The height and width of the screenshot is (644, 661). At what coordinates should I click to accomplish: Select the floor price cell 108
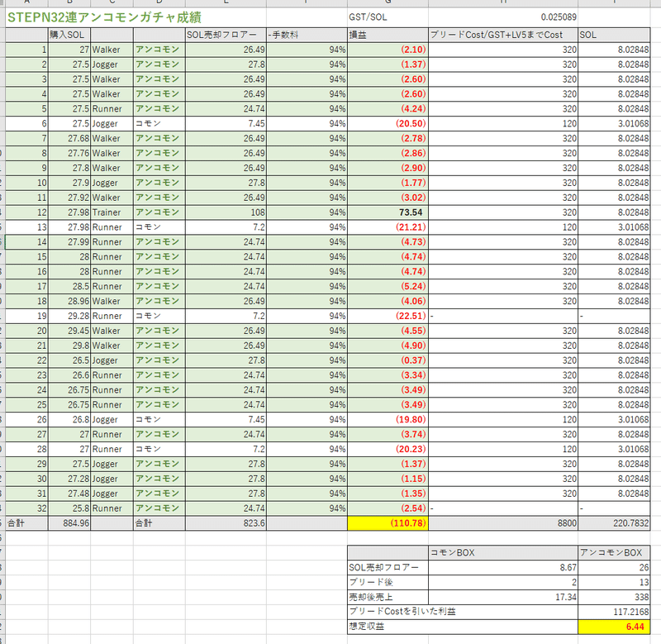coord(226,212)
